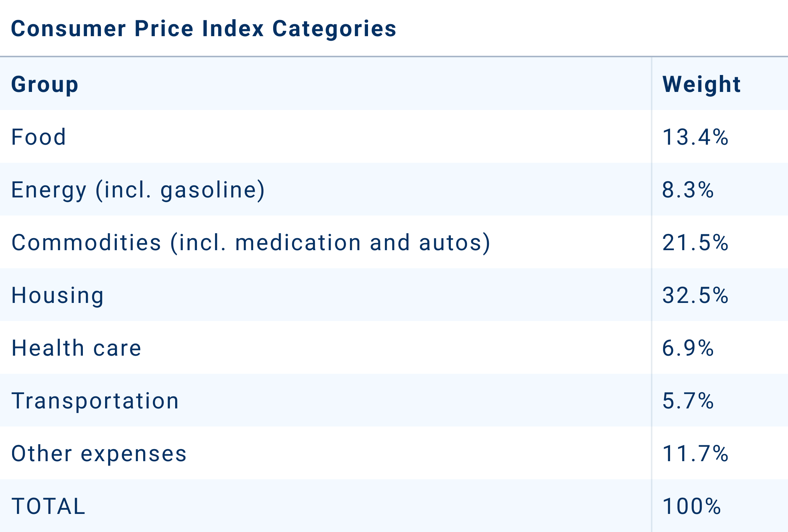Click the Group column header
This screenshot has width=788, height=532.
(x=45, y=84)
